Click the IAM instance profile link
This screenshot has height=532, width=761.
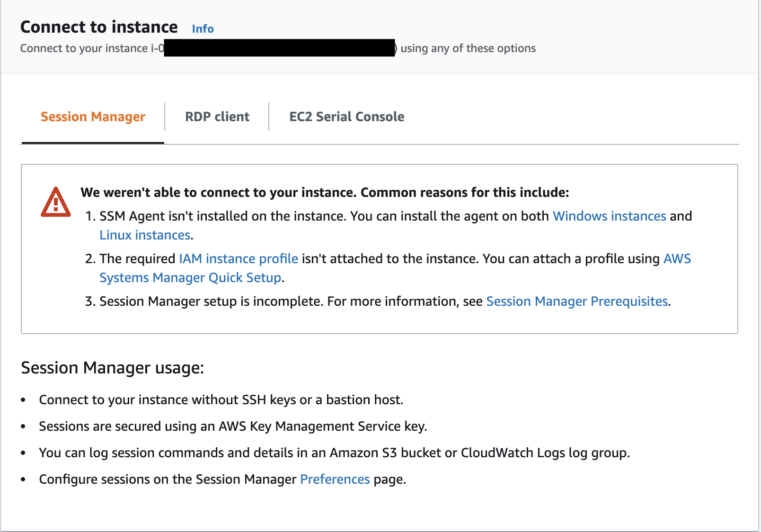[x=239, y=259]
